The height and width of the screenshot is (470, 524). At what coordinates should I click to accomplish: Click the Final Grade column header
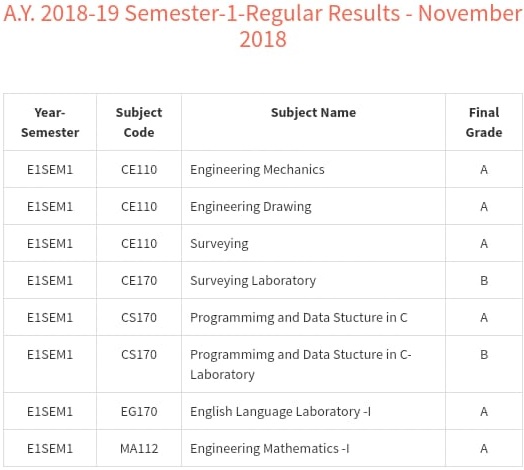(484, 122)
